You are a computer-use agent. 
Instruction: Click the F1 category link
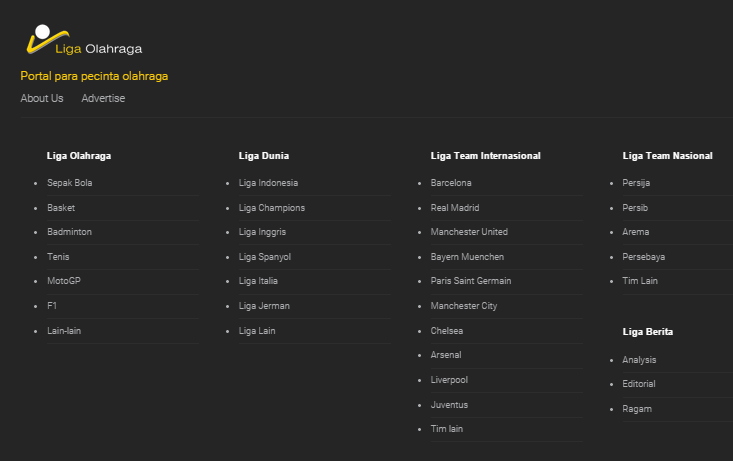pos(52,306)
